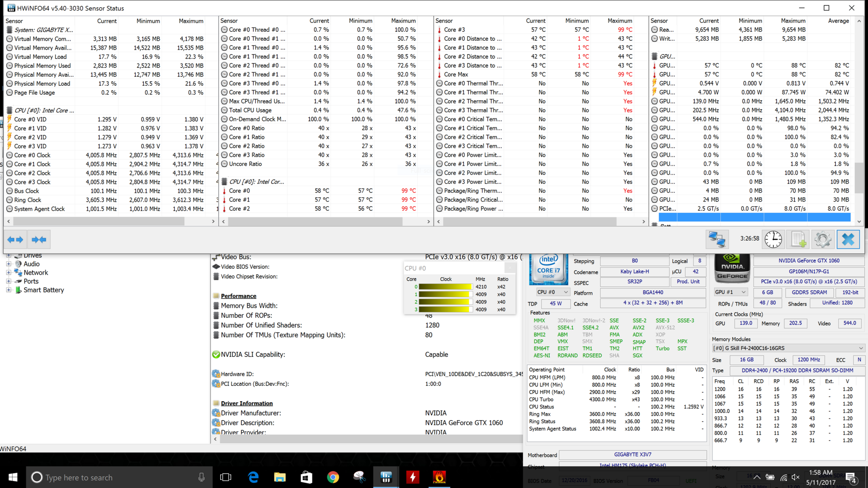Open File Explorer from taskbar
The height and width of the screenshot is (488, 868).
[x=280, y=477]
